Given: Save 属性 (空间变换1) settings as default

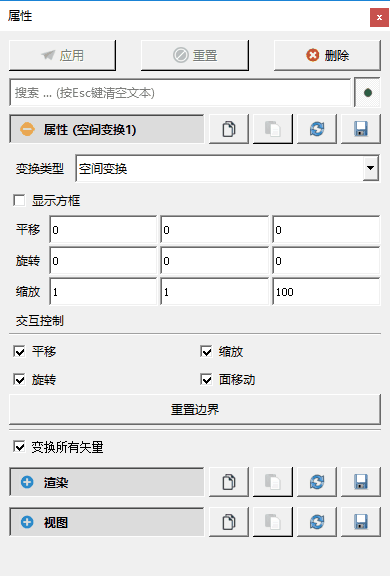Looking at the screenshot, I should point(361,129).
